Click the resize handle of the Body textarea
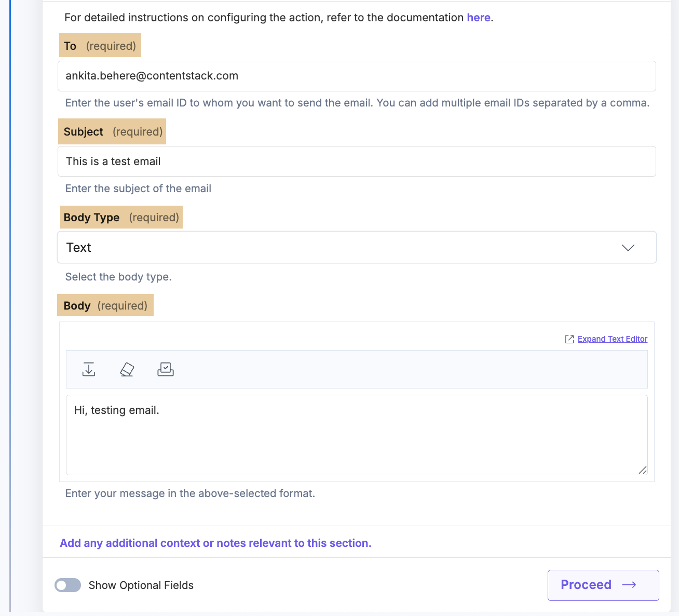The height and width of the screenshot is (616, 679). [x=643, y=470]
